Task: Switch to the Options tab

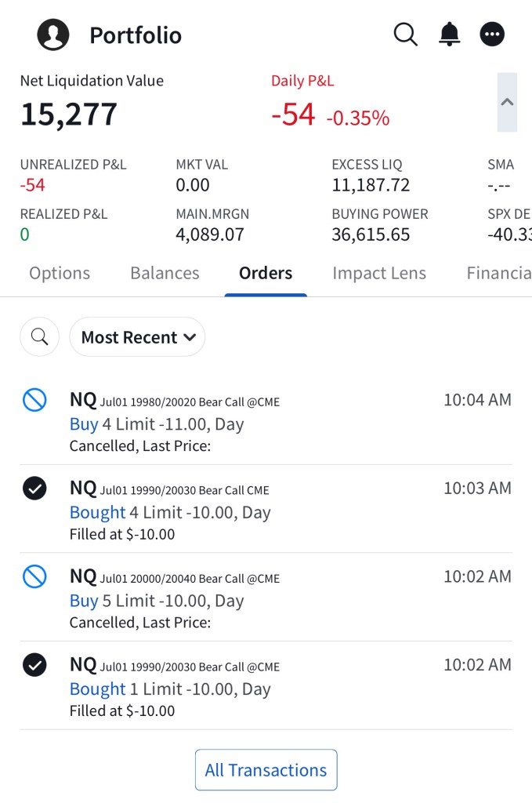Action: [60, 273]
